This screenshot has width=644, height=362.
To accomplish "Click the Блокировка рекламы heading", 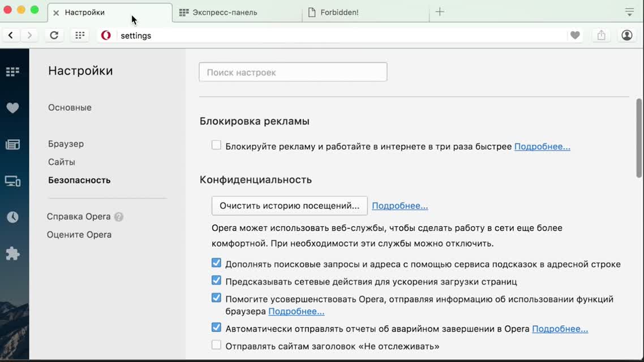I will tap(254, 121).
